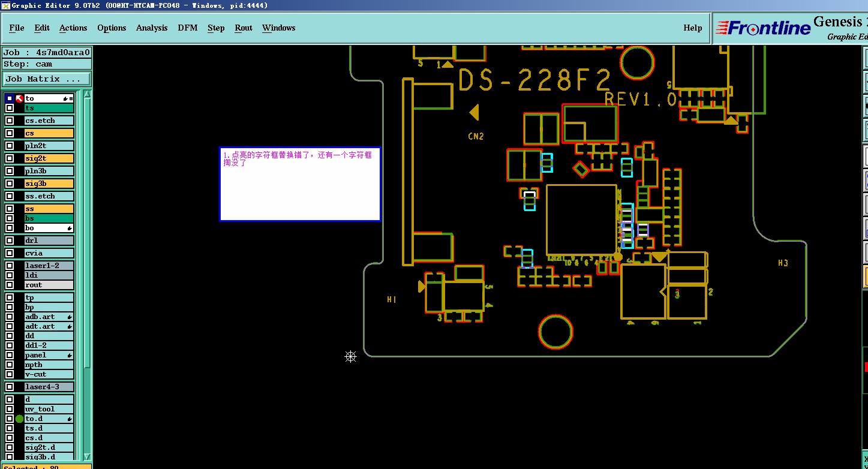Click the 'H1' label on the board
This screenshot has width=868, height=469.
point(392,299)
